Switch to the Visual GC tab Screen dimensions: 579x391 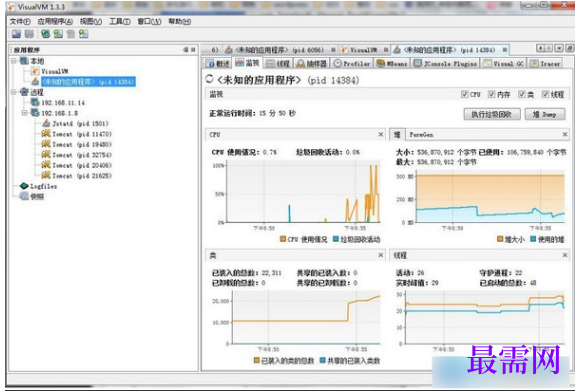tap(504, 64)
